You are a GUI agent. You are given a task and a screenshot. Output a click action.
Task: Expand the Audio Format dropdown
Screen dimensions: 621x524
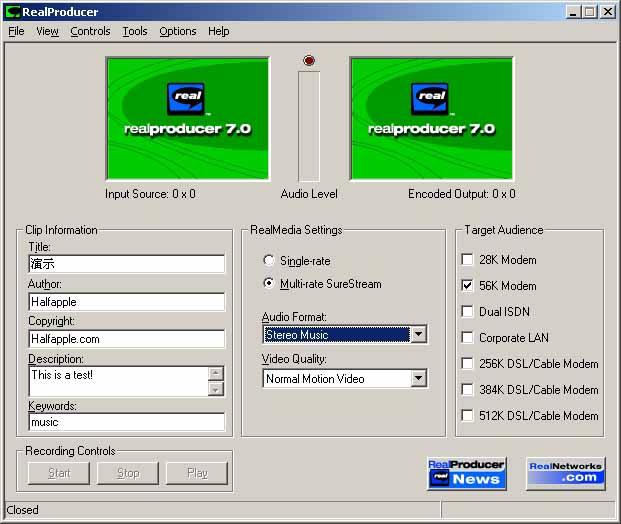click(418, 335)
